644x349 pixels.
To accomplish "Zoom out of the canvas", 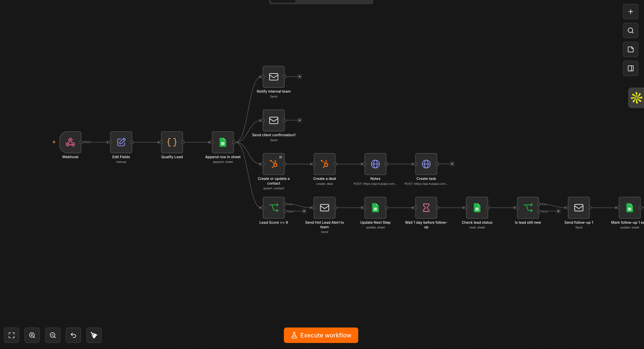I will click(x=53, y=335).
